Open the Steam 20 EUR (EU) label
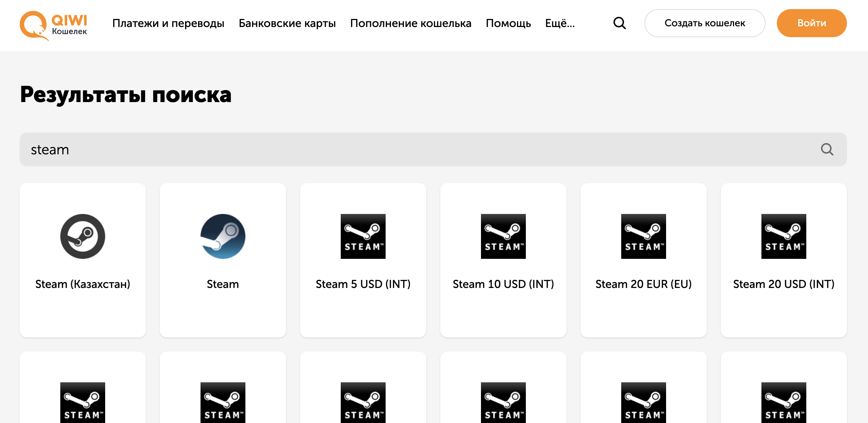This screenshot has width=868, height=423. click(644, 284)
